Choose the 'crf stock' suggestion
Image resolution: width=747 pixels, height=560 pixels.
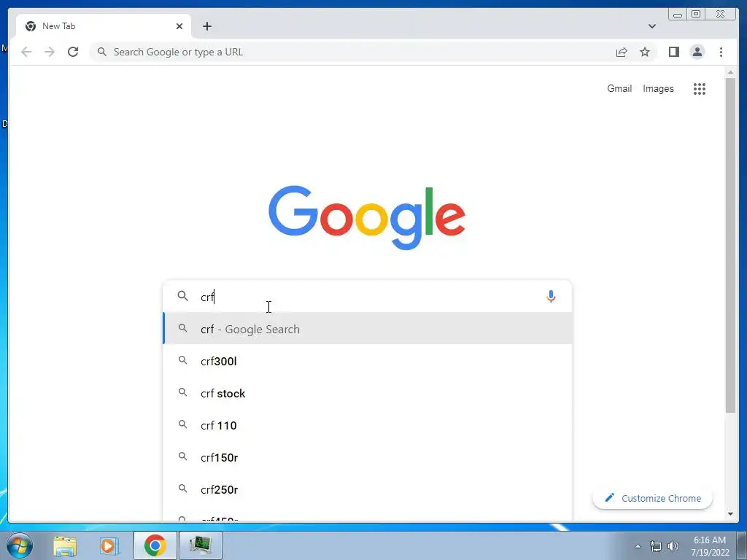click(x=368, y=393)
